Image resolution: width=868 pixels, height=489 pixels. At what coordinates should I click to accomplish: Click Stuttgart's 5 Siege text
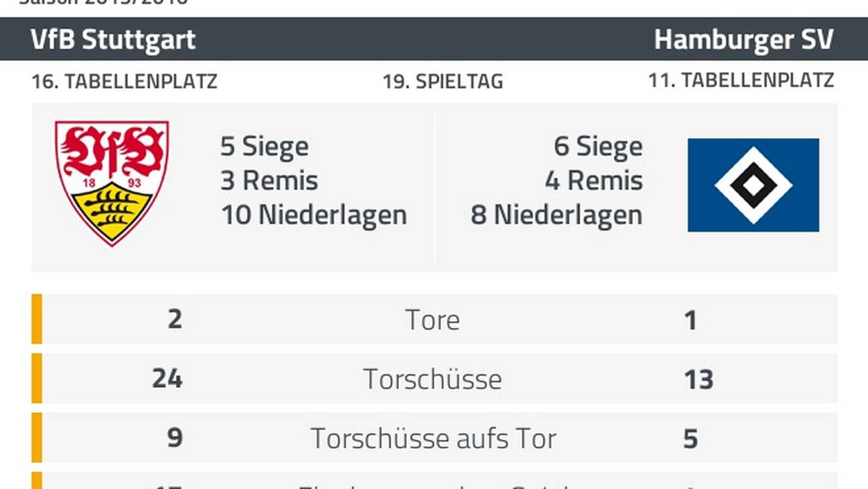(264, 146)
